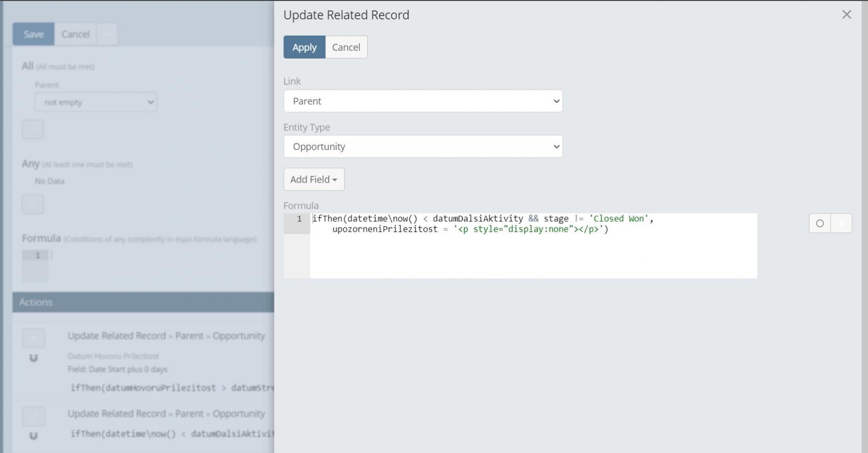Image resolution: width=868 pixels, height=453 pixels.
Task: Open the 'not empty' condition dropdown
Action: (96, 102)
